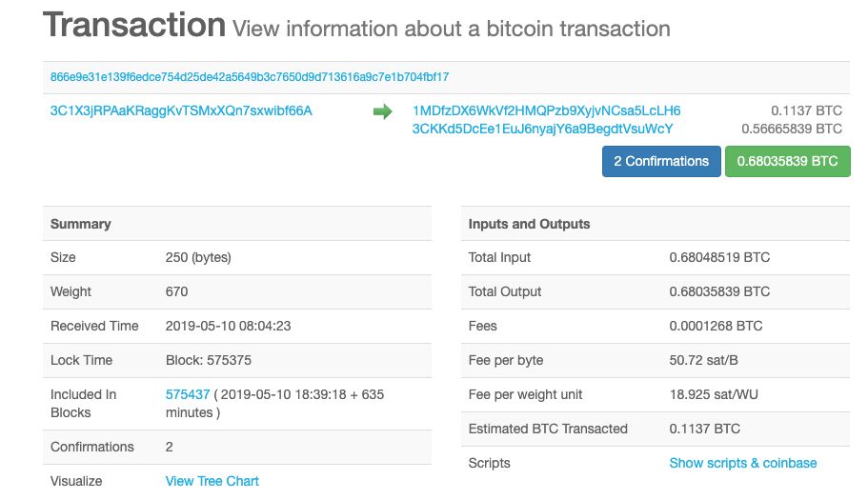Screen dimensions: 868x500
Task: Click the Received Time label
Action: [94, 326]
